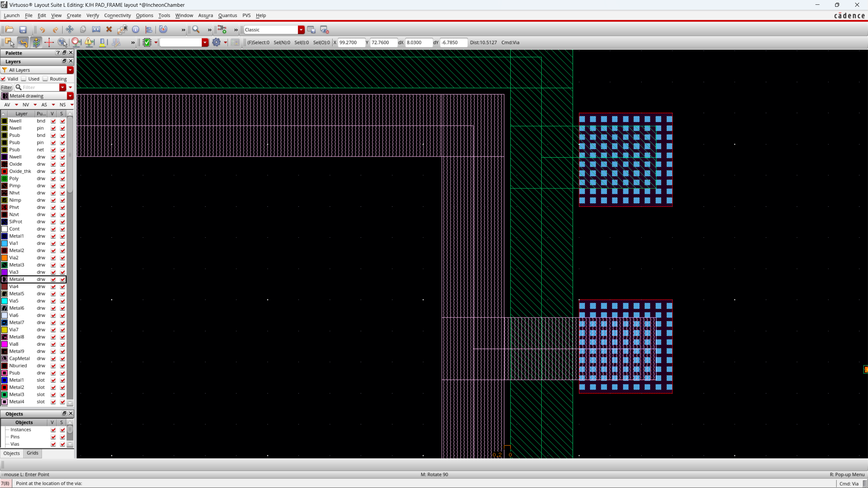This screenshot has width=868, height=488.
Task: Click the Save icon in toolbar
Action: (23, 30)
